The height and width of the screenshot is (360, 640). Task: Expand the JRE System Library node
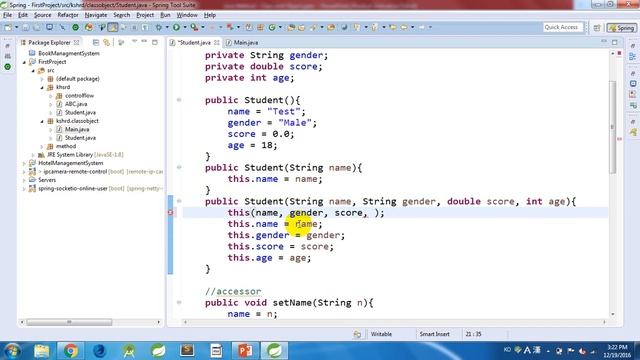pyautogui.click(x=33, y=155)
